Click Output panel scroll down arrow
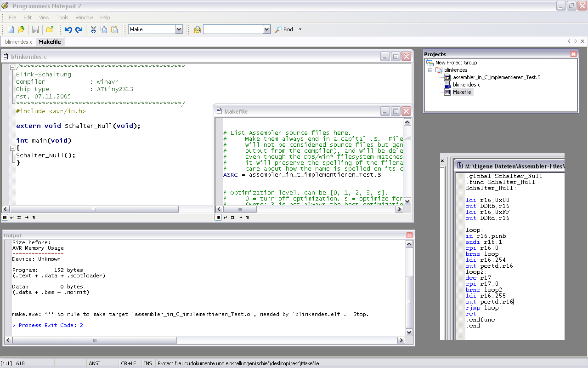 pyautogui.click(x=409, y=332)
